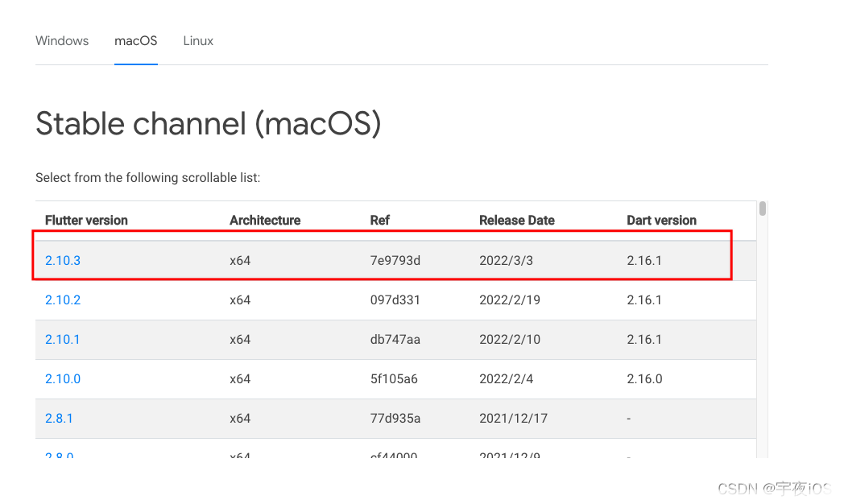Open Flutter version 2.10.3 download link

(x=63, y=260)
